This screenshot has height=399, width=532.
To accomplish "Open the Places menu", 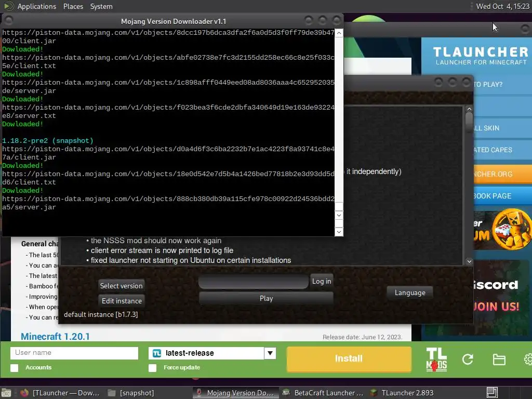I will 73,6.
